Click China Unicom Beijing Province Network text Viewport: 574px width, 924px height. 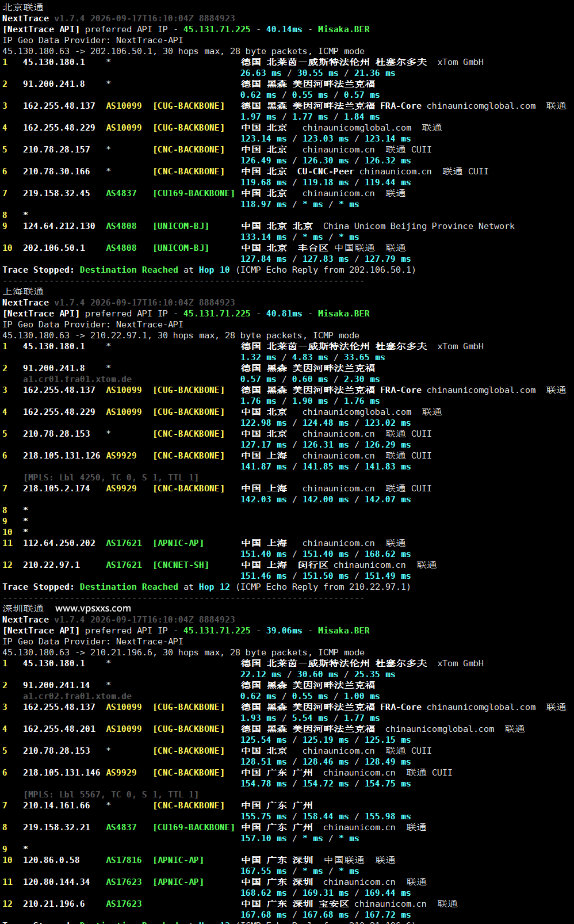[x=419, y=226]
